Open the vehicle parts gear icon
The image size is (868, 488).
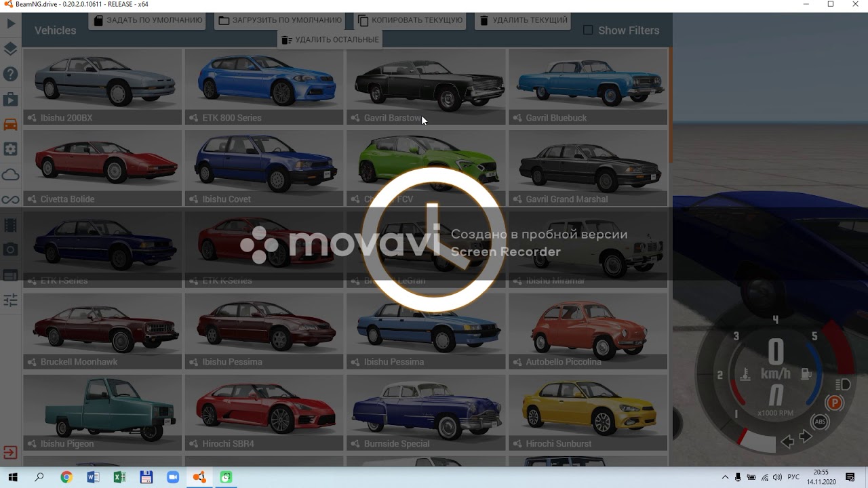point(11,149)
